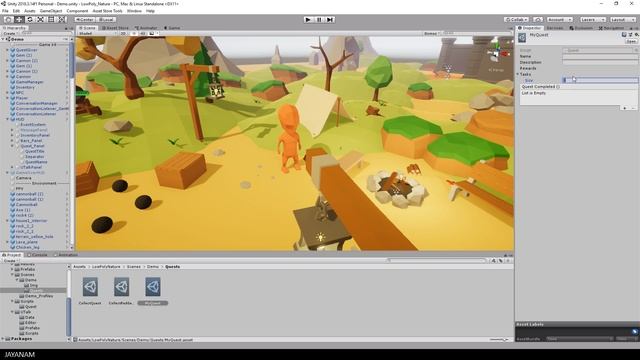Click the Tasks Size input field
Viewport: 640px width, 360px height.
600,80
